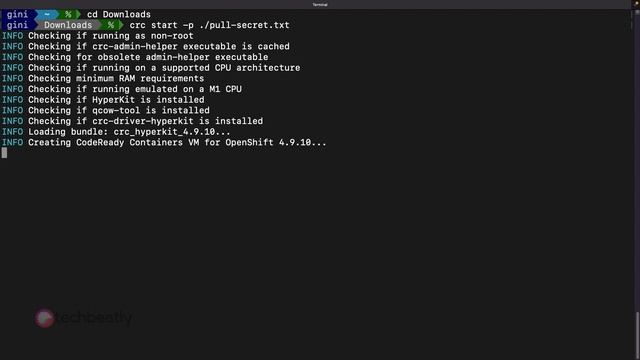640x360 pixels.
Task: Click the terminal cursor block on the empty line
Action: [x=4, y=153]
